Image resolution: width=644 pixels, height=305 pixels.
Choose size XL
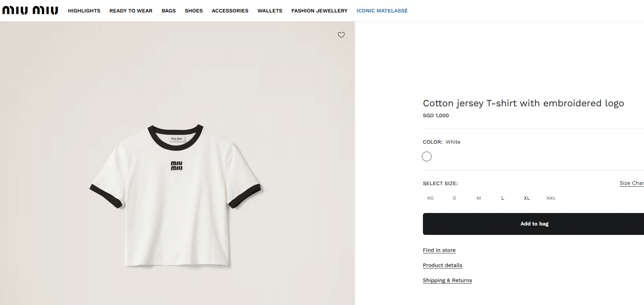527,198
